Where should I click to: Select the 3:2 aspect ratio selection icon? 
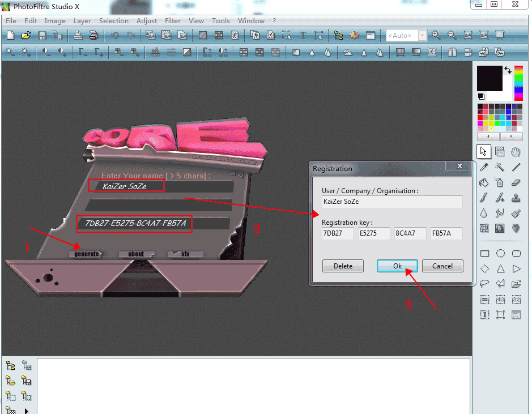516,300
